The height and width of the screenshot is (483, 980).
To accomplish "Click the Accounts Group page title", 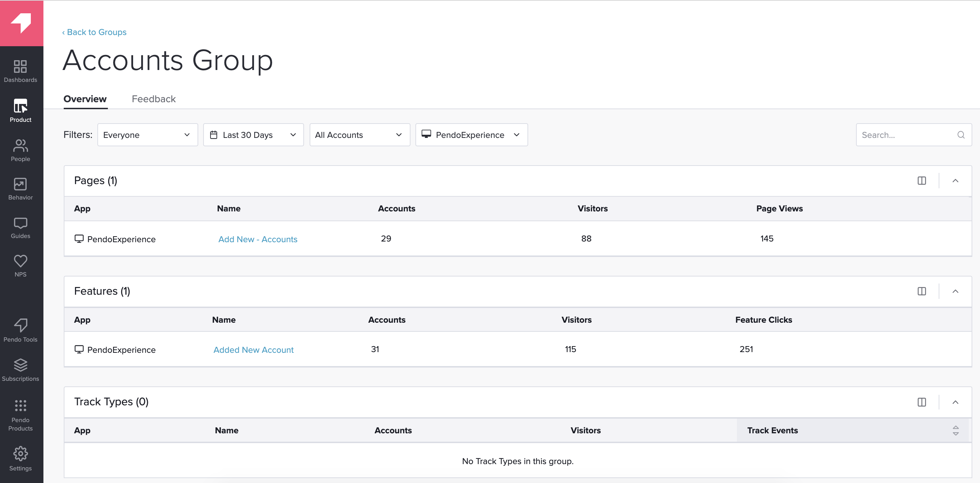I will click(168, 61).
